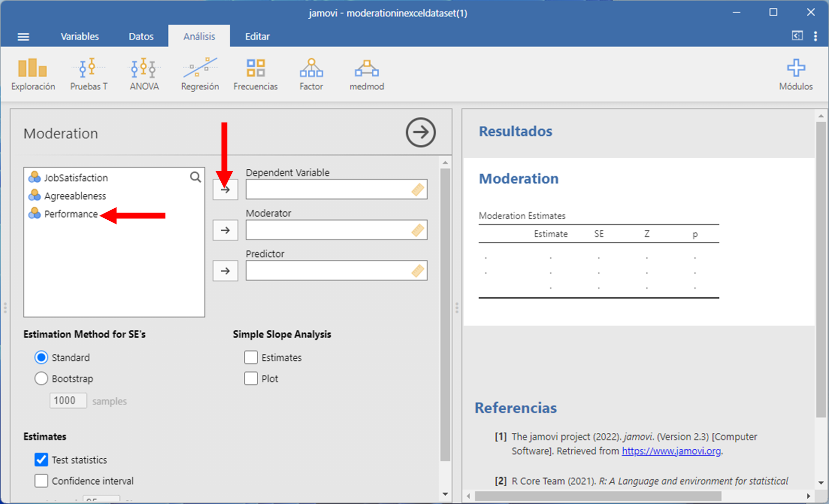This screenshot has width=829, height=504.
Task: Open the Regresión analysis menu
Action: click(200, 74)
